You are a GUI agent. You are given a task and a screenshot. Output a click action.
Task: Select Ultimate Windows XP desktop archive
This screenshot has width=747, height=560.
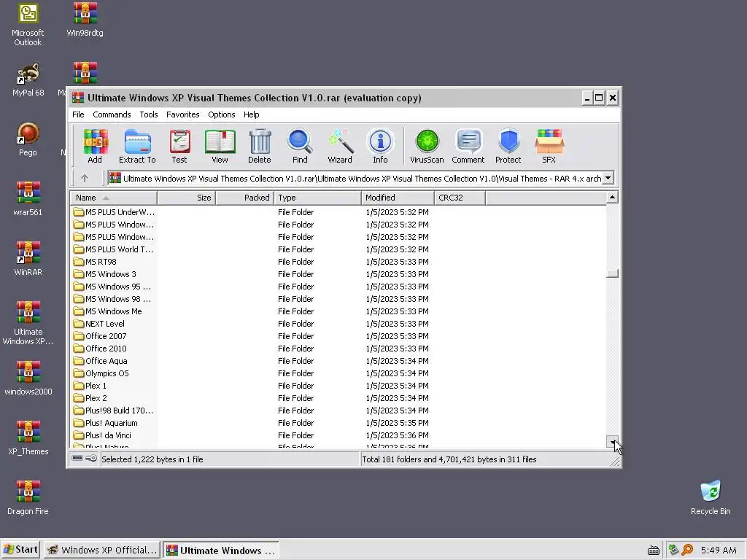tap(28, 323)
